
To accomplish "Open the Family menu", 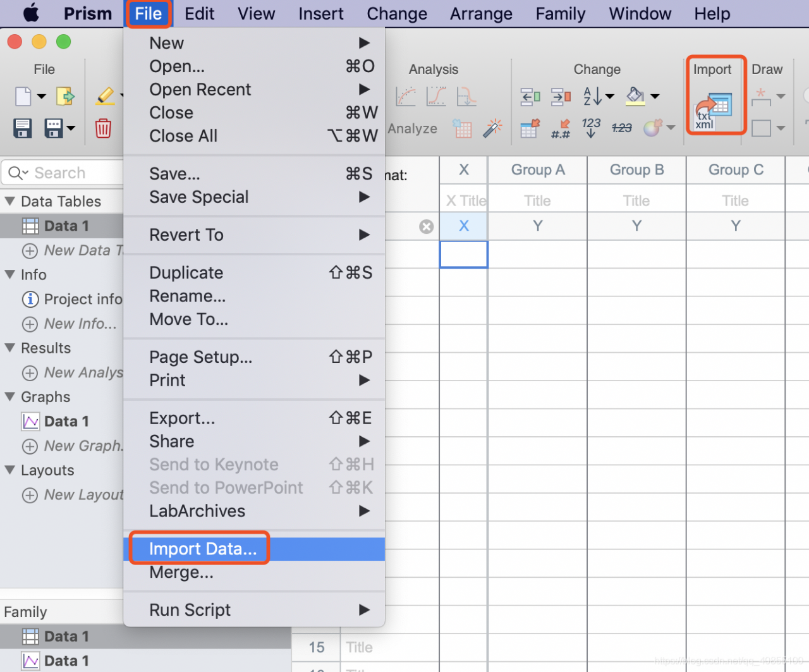I will pos(561,13).
